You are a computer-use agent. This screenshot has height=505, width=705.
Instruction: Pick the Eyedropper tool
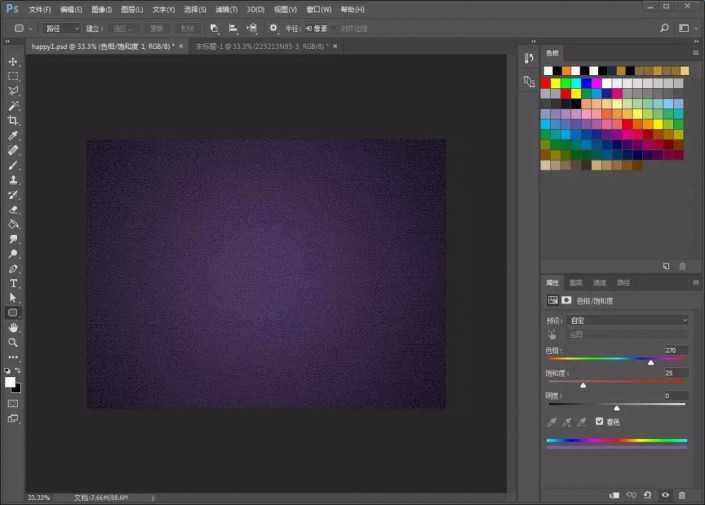point(13,135)
